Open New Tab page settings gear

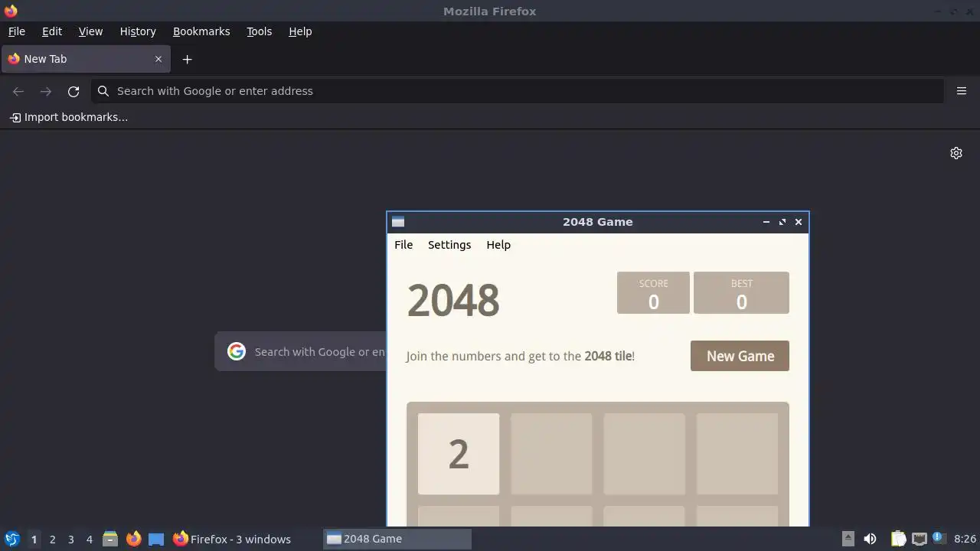tap(956, 153)
